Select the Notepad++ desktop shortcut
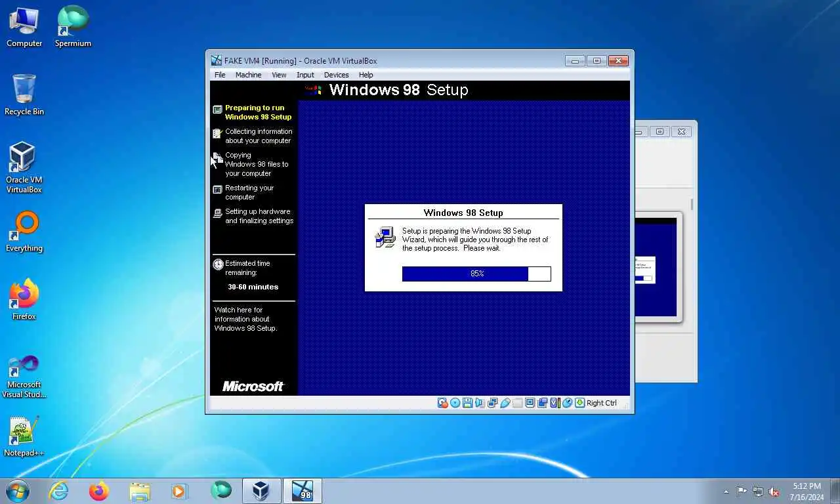 tap(24, 437)
